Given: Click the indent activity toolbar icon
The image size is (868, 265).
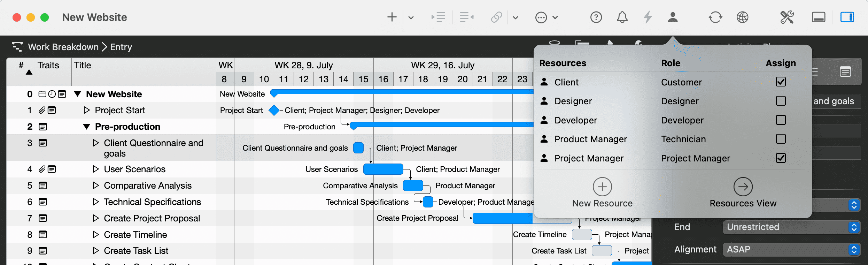Looking at the screenshot, I should click(x=438, y=17).
